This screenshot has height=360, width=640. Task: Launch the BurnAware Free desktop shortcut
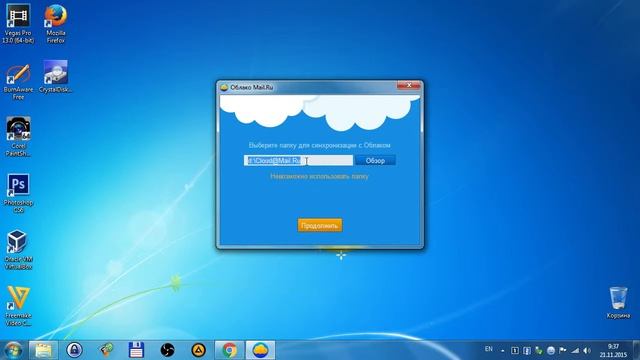(x=18, y=82)
